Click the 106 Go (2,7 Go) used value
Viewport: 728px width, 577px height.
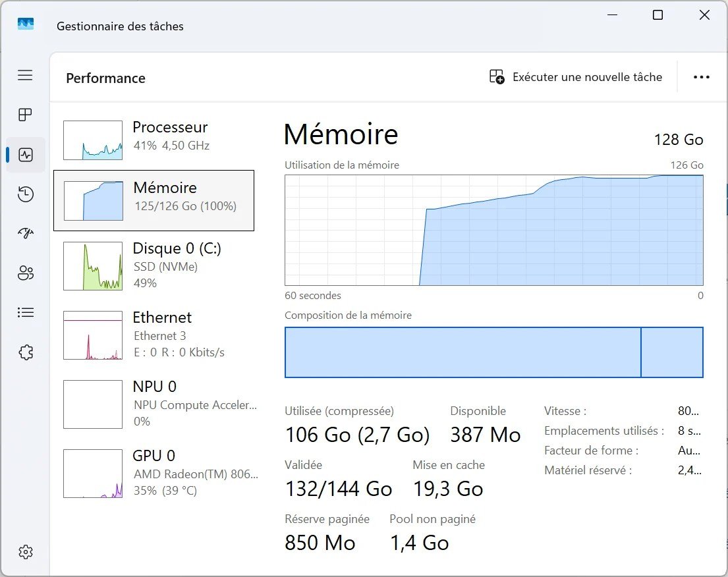tap(358, 435)
